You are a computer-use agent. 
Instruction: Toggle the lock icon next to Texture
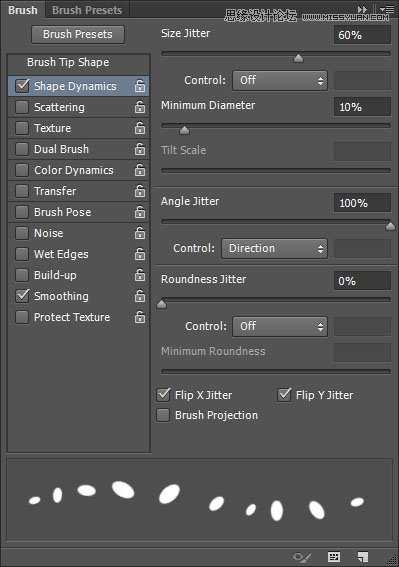pyautogui.click(x=140, y=128)
